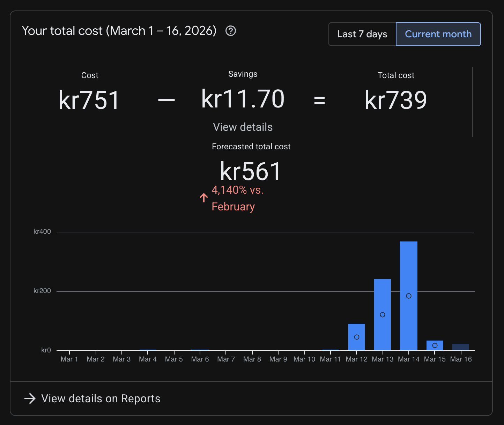
Task: Select the Current month toggle
Action: tap(438, 34)
